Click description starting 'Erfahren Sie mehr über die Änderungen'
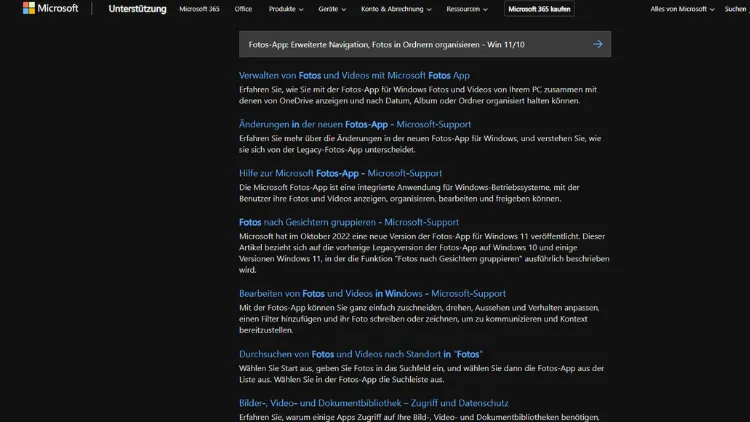 pos(420,144)
